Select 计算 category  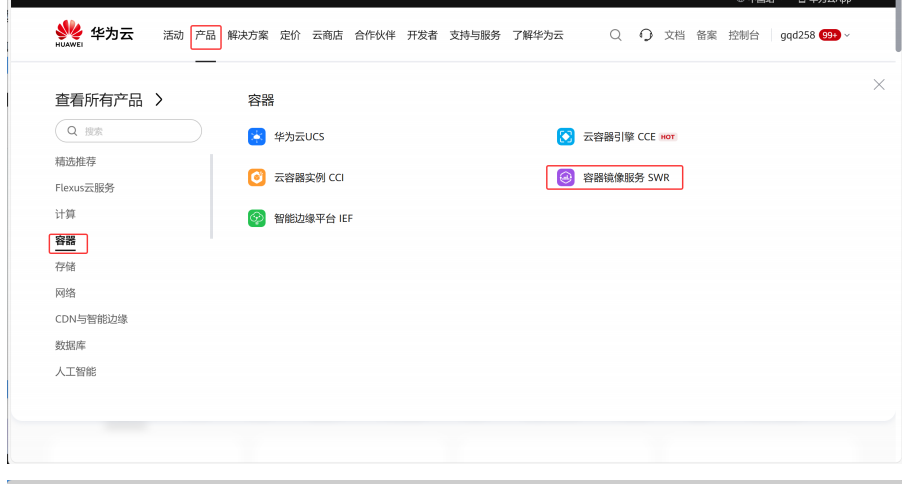pyautogui.click(x=65, y=214)
